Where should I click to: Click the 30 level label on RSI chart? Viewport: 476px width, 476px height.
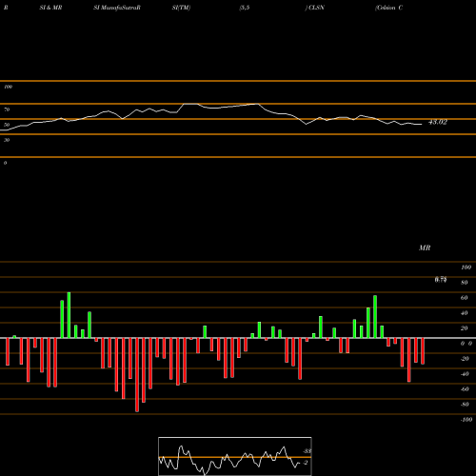tap(7, 140)
